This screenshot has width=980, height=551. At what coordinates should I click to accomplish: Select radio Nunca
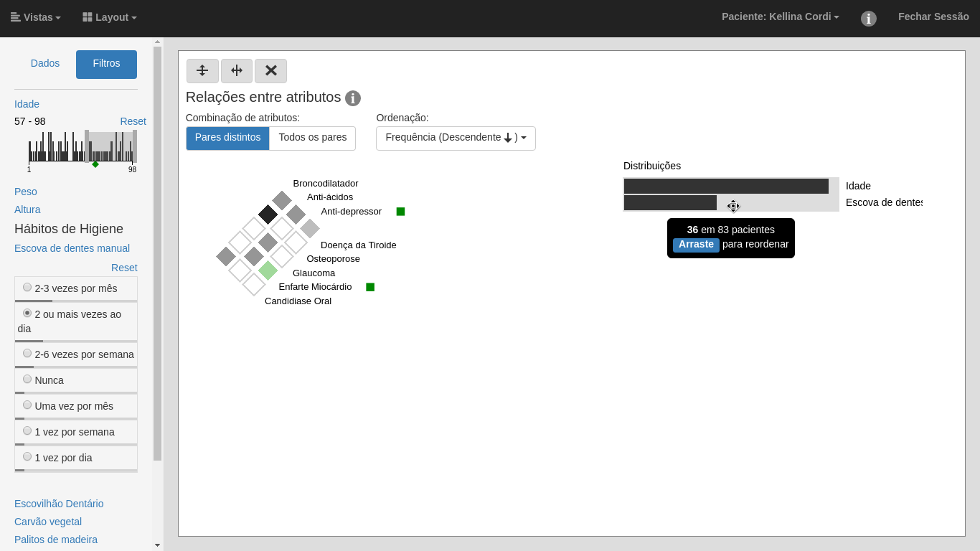tap(27, 379)
